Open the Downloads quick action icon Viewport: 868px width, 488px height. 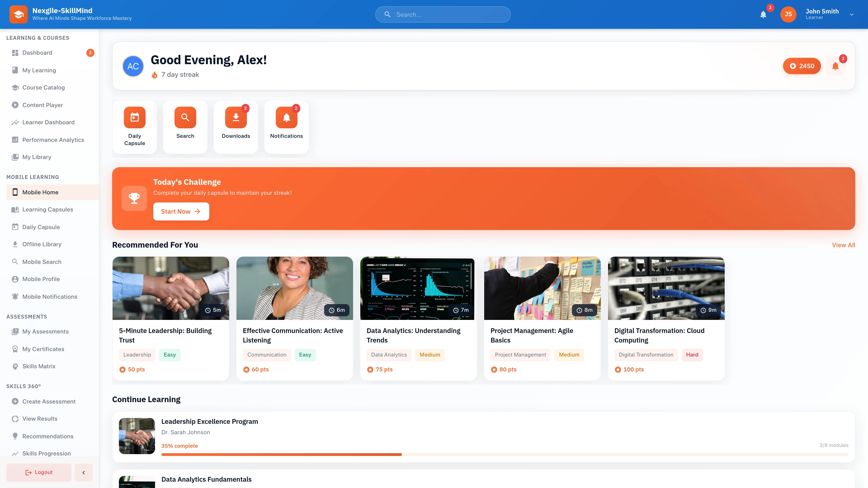[236, 117]
